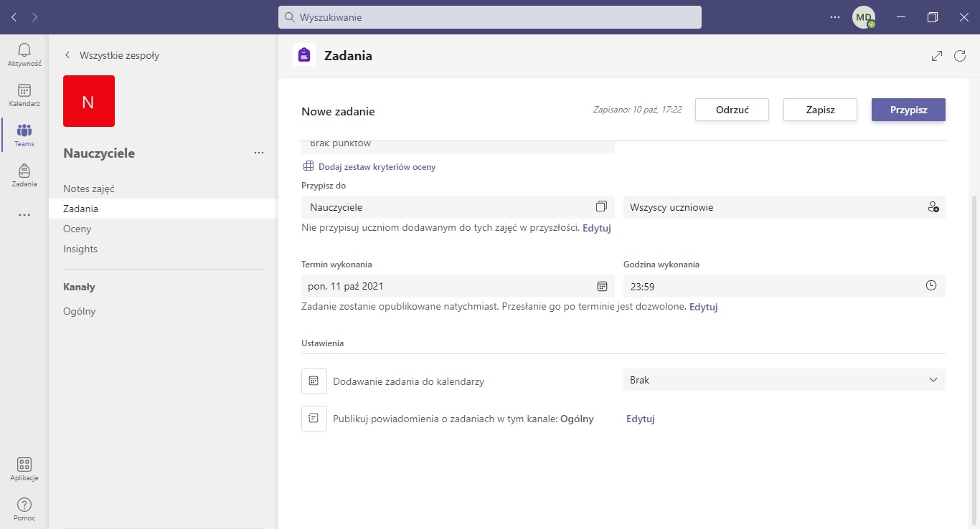The width and height of the screenshot is (980, 529).
Task: Select Oceny in the team menu
Action: 77,229
